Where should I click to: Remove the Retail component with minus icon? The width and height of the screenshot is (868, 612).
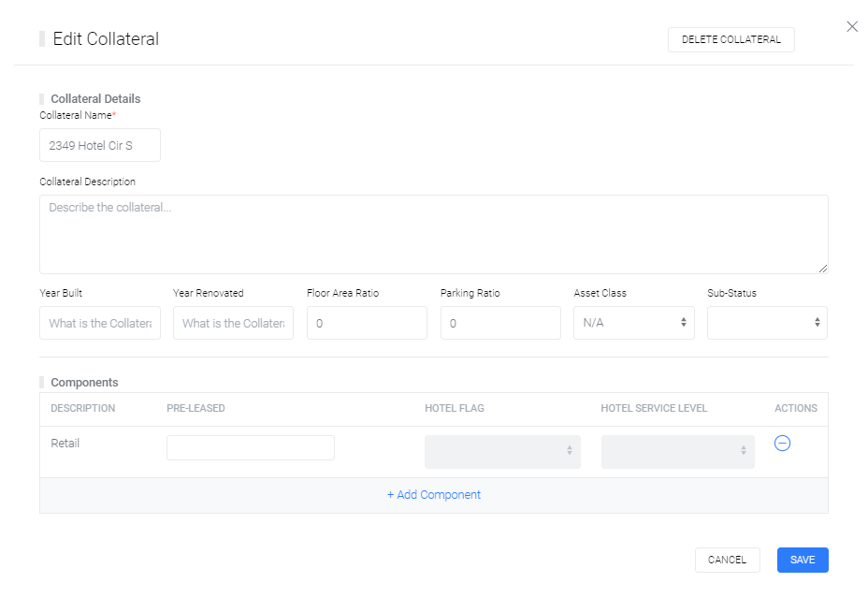pos(782,443)
